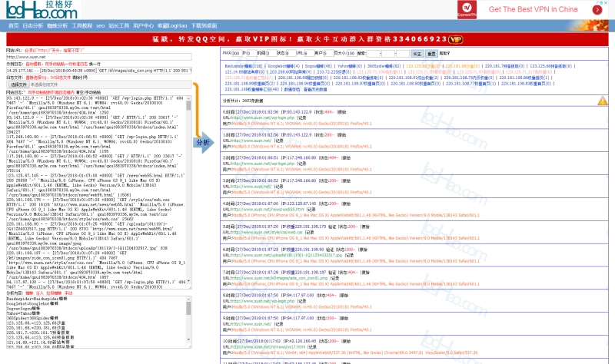Click 220.181.108权重蜘蛛汇总(46) link
The height and width of the screenshot is (364, 615).
click(252, 89)
